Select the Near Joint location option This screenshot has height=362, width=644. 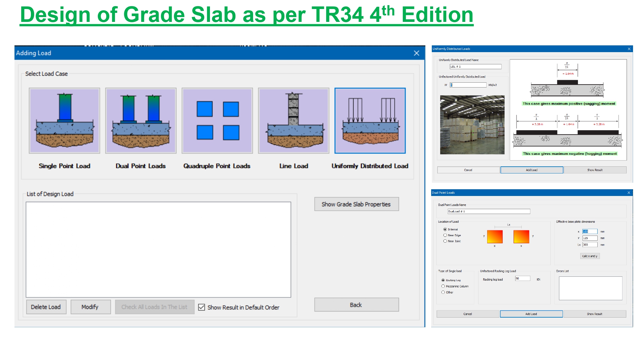click(x=445, y=241)
